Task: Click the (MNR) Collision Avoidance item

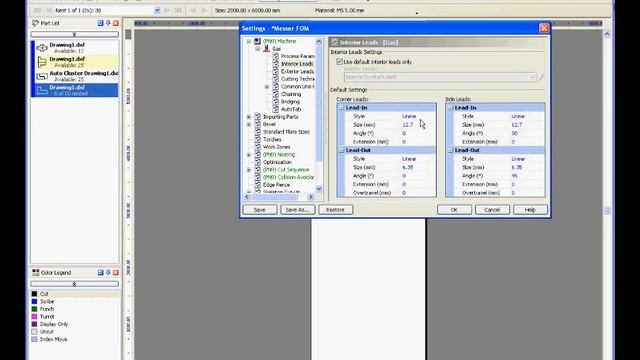Action: [x=289, y=177]
